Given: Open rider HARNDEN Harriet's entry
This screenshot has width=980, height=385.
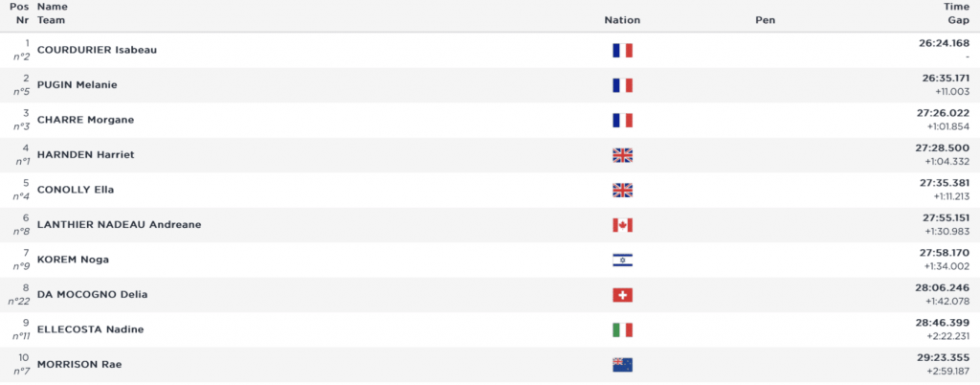Looking at the screenshot, I should pos(85,155).
